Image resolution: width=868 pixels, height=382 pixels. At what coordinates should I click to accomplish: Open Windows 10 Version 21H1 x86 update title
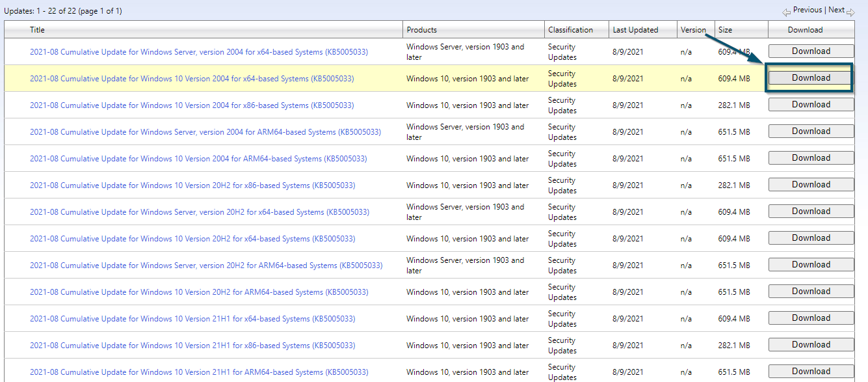point(192,346)
